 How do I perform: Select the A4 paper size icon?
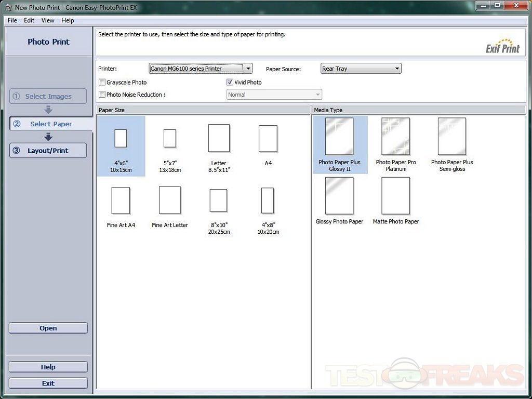tap(268, 139)
